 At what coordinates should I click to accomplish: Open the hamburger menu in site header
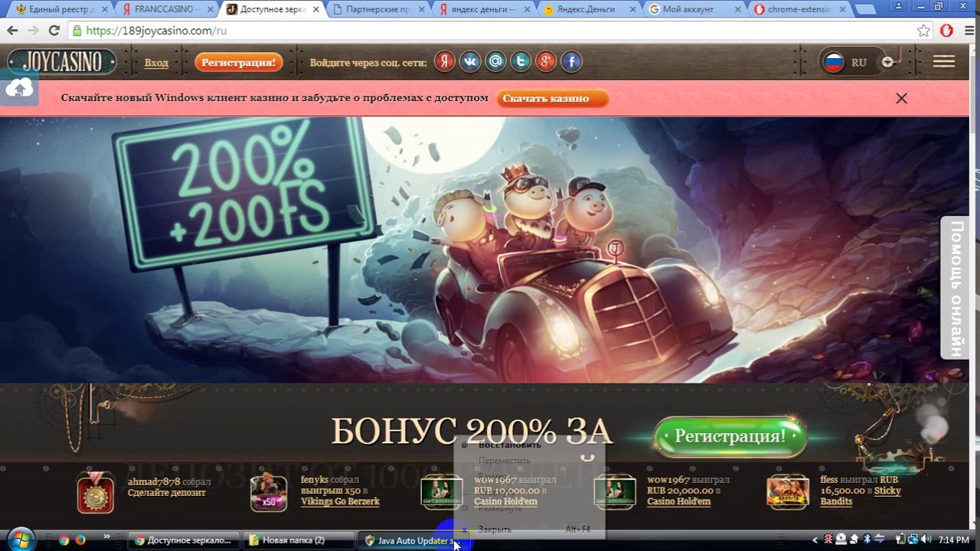coord(943,62)
